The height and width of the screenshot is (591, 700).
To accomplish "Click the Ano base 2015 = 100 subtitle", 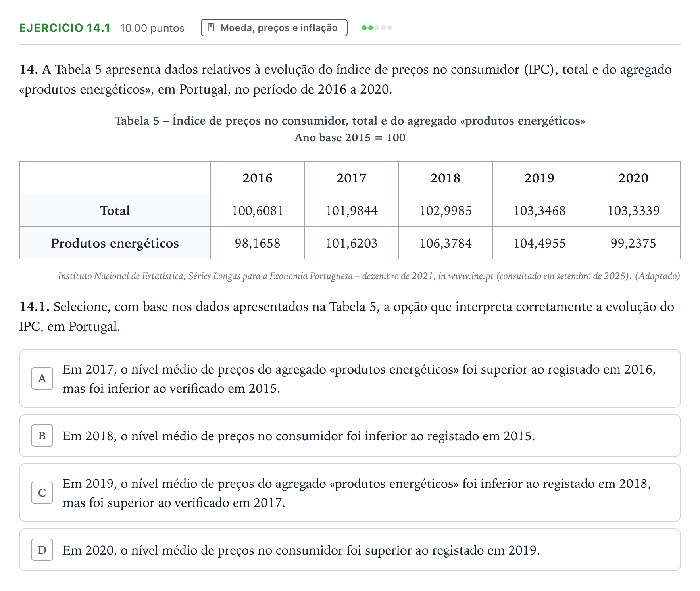I will [350, 138].
